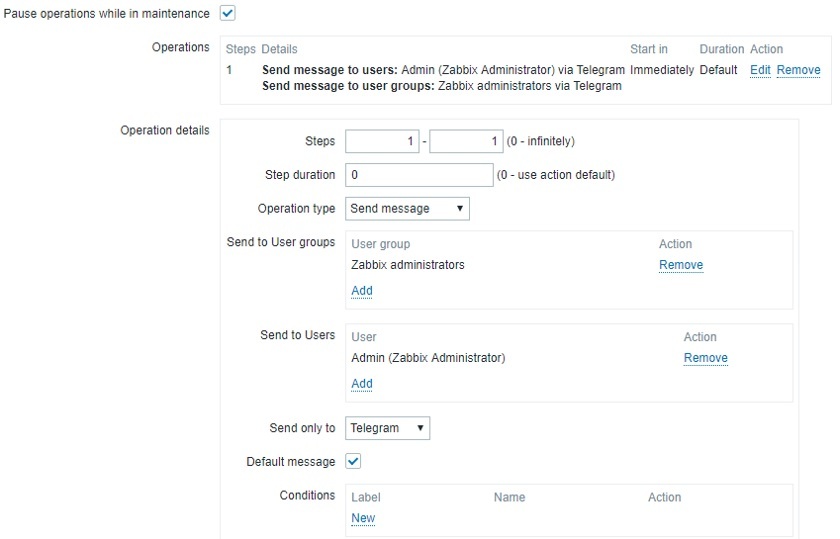Focus the Step duration input field
The image size is (840, 539).
419,175
